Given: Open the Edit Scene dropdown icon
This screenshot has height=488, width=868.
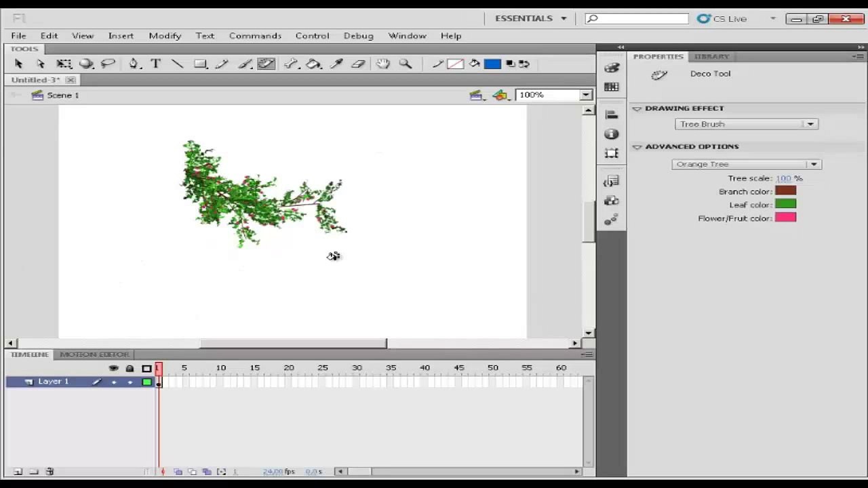Looking at the screenshot, I should [x=477, y=96].
